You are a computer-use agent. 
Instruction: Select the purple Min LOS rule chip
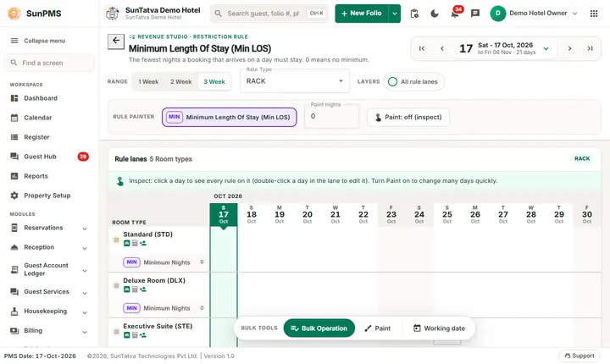pyautogui.click(x=229, y=117)
